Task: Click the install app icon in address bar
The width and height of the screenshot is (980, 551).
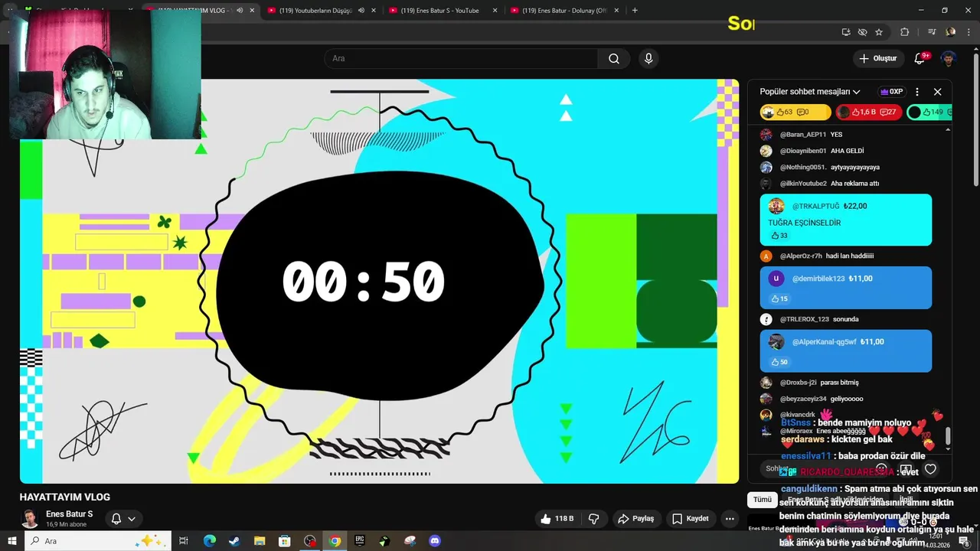Action: [x=846, y=32]
